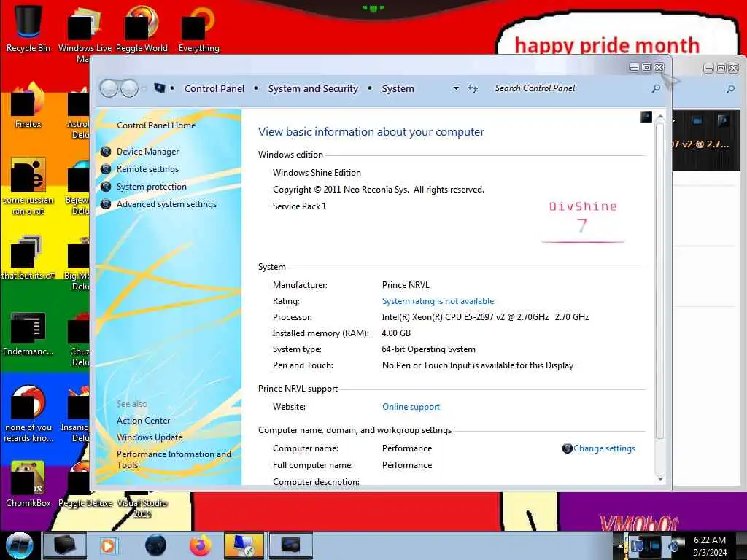Click the 'Windows Shine Edition' text

317,173
